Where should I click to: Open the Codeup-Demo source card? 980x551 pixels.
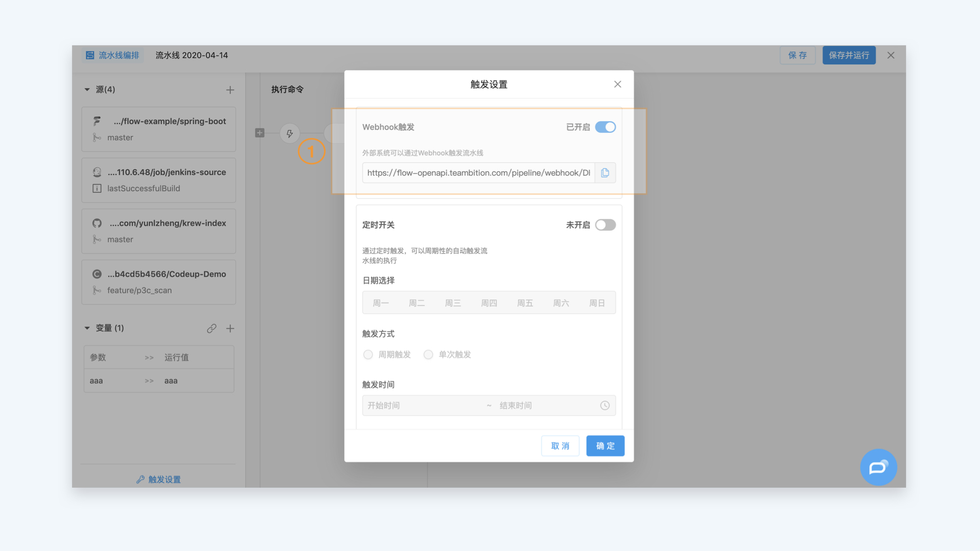(159, 282)
